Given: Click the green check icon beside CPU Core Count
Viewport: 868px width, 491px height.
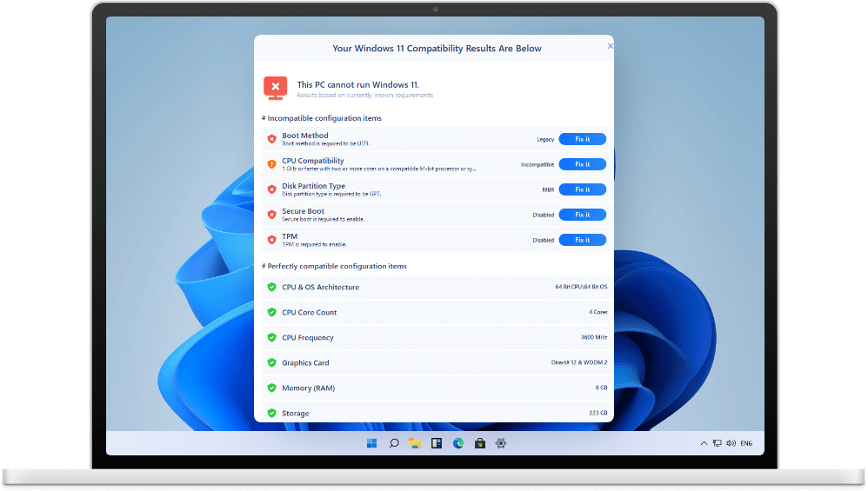Looking at the screenshot, I should point(272,312).
